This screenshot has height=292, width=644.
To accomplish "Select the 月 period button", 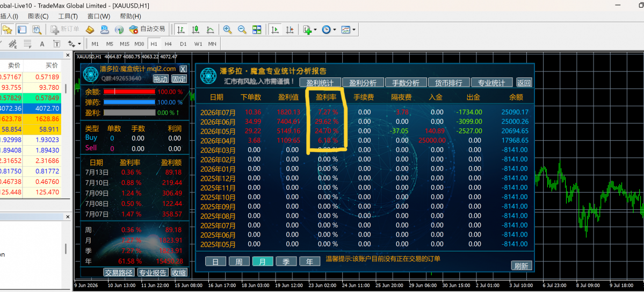I will (263, 261).
